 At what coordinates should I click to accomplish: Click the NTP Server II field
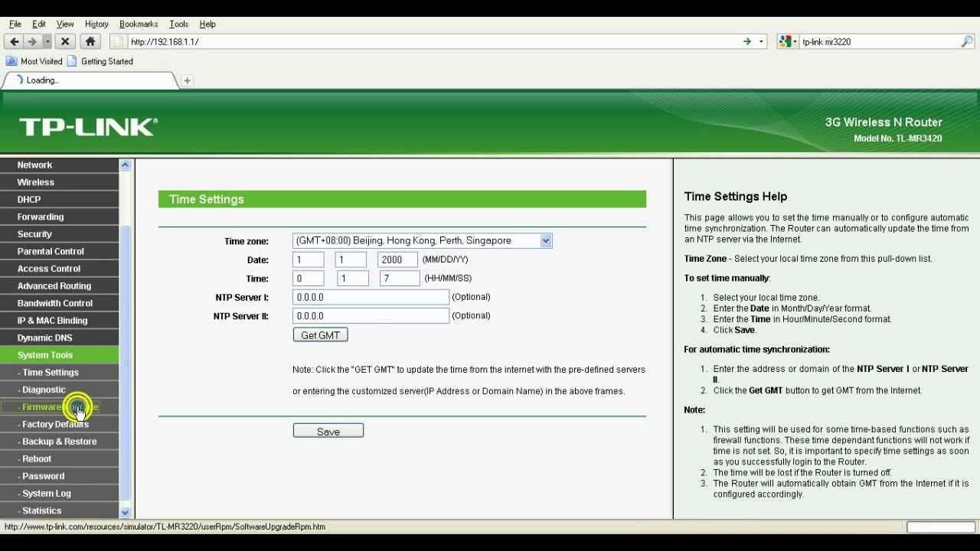tap(371, 315)
